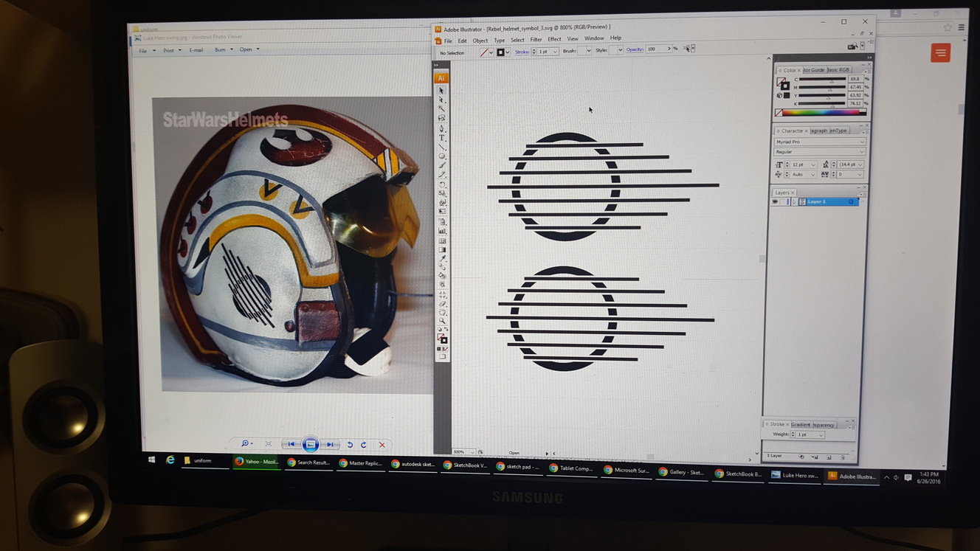Select the Gradient tool
The image size is (980, 551).
tap(441, 249)
